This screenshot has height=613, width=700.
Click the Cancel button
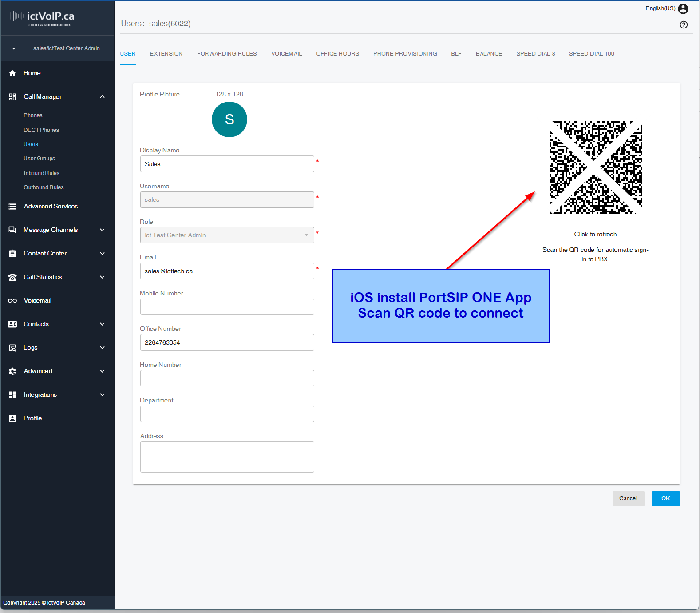click(628, 498)
